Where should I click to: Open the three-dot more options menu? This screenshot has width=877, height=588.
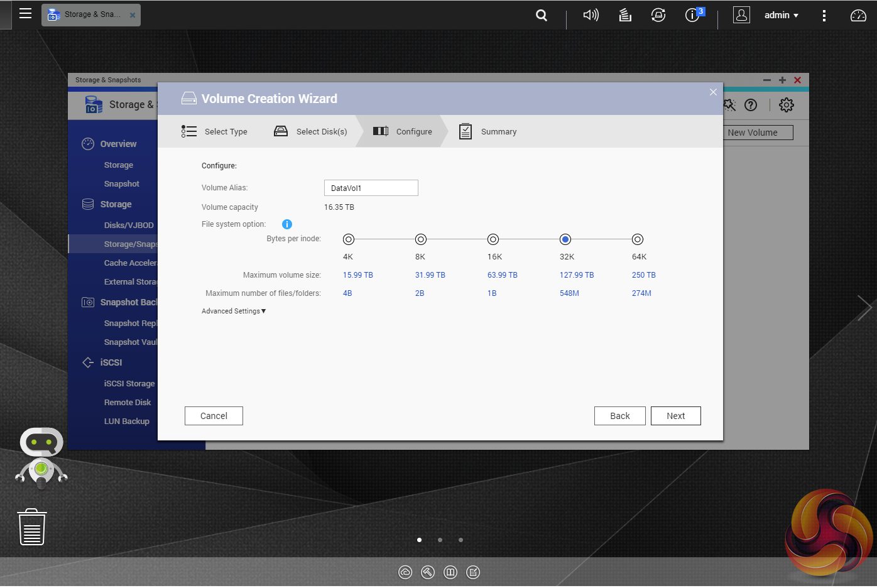tap(824, 16)
